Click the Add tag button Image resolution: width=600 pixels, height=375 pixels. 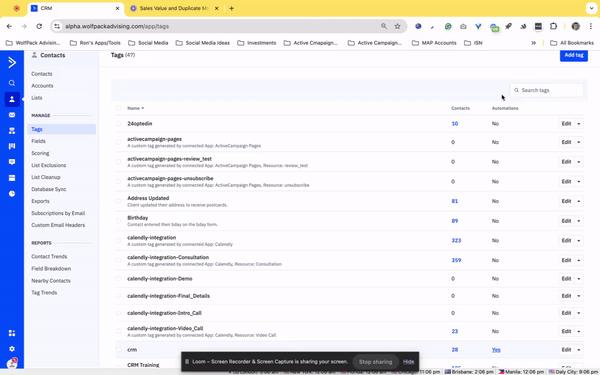(574, 55)
